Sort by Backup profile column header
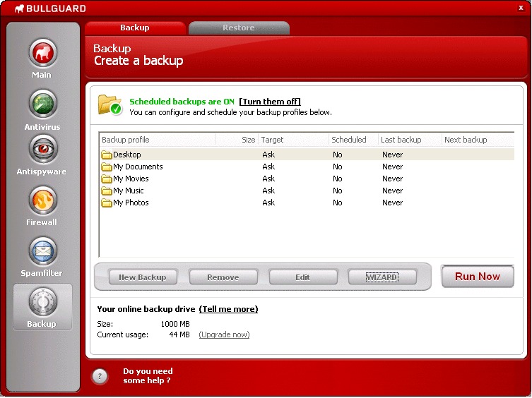Viewport: 532px width, 398px height. (x=158, y=140)
